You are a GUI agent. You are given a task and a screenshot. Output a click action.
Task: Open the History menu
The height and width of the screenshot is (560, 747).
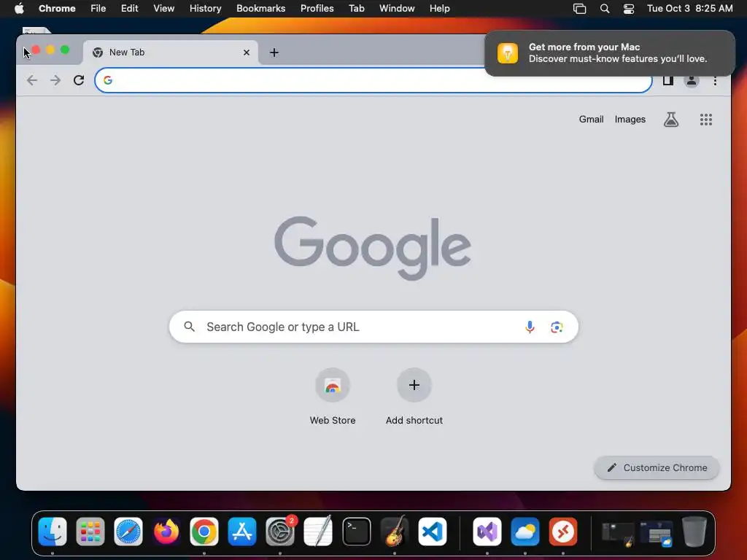coord(205,8)
